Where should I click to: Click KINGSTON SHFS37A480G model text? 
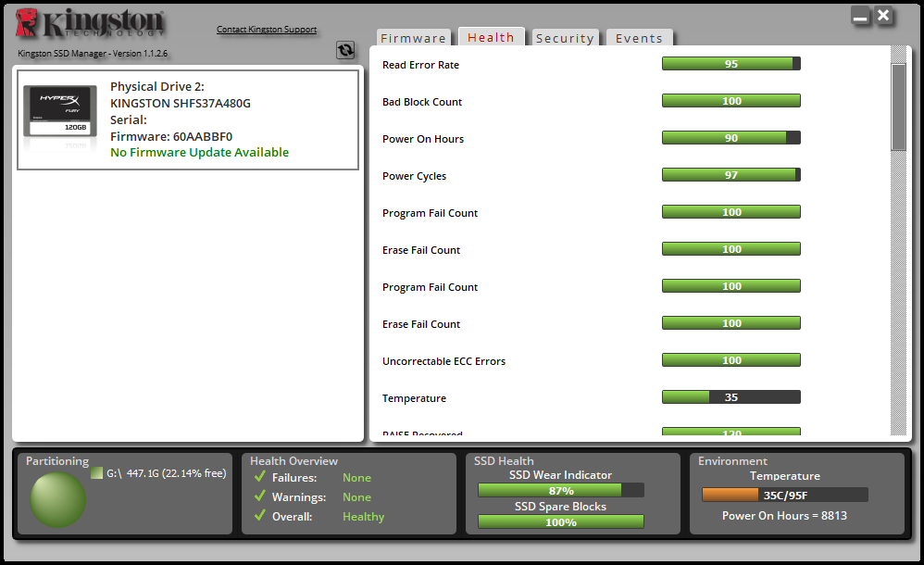tap(181, 103)
